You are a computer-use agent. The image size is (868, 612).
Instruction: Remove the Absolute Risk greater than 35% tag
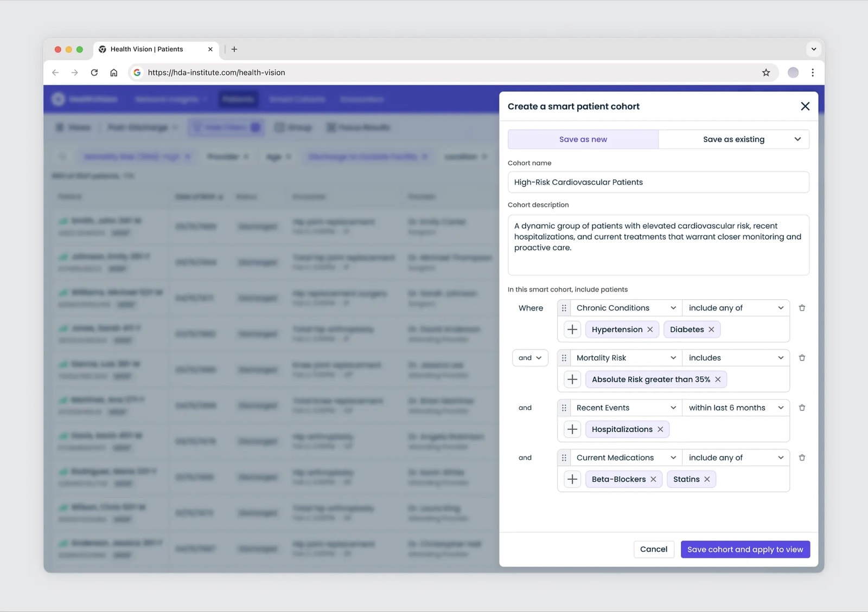718,379
